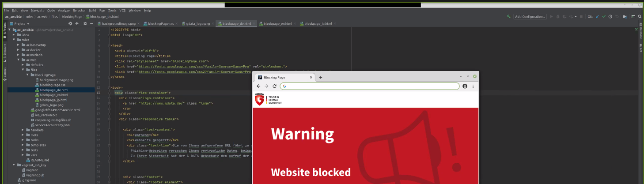The image size is (644, 184).
Task: Click the Git update project arrow
Action: [x=598, y=17]
